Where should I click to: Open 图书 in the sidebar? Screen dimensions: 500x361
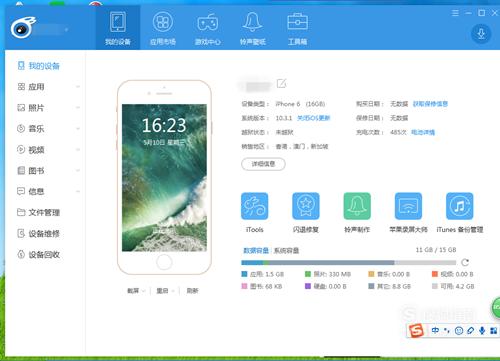(31, 171)
